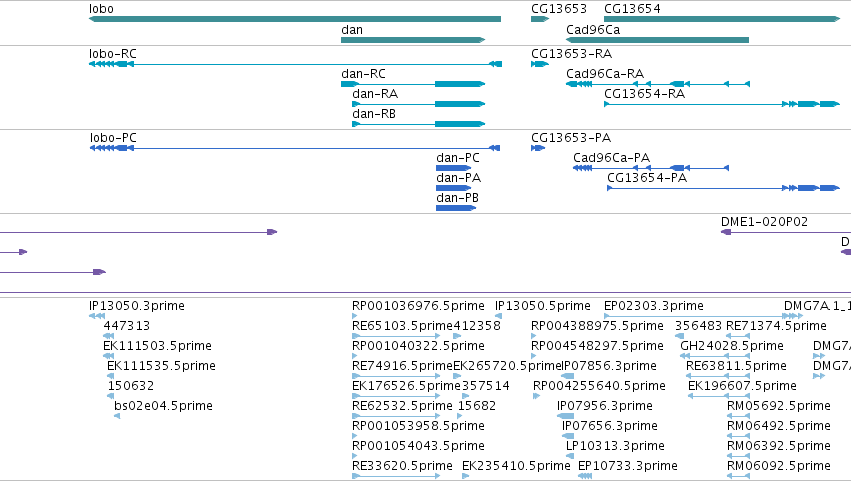
Task: Select the CG13654-PA protein label
Action: click(x=647, y=178)
